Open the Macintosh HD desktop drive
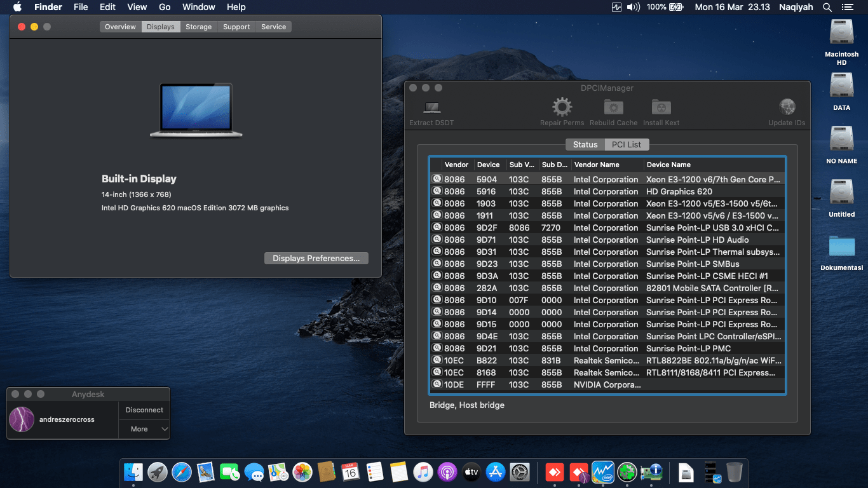868x488 pixels. [841, 41]
